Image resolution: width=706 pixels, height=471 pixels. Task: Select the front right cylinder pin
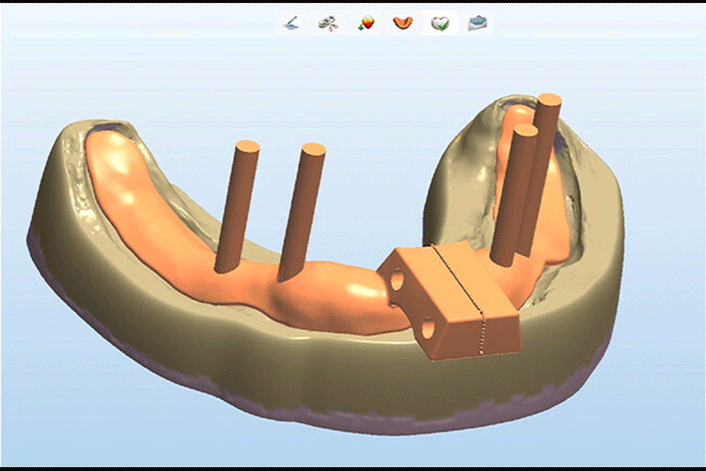(513, 197)
